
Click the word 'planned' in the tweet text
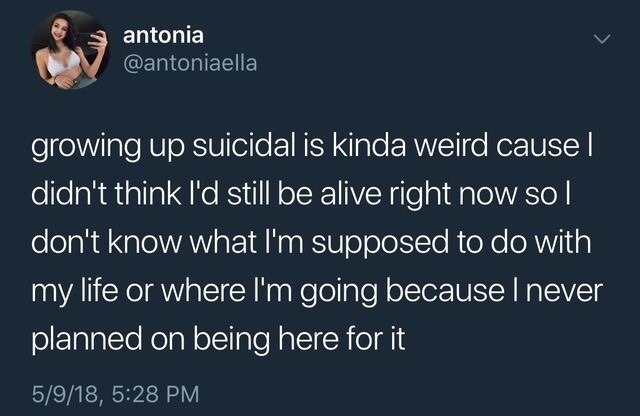pos(87,340)
